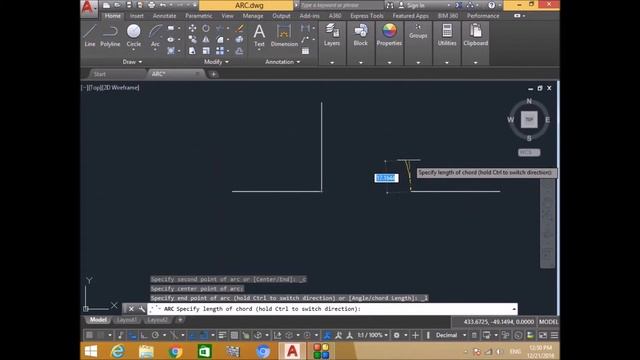The height and width of the screenshot is (360, 640).
Task: Click the Copy tool in Modify panel
Action: click(x=192, y=40)
